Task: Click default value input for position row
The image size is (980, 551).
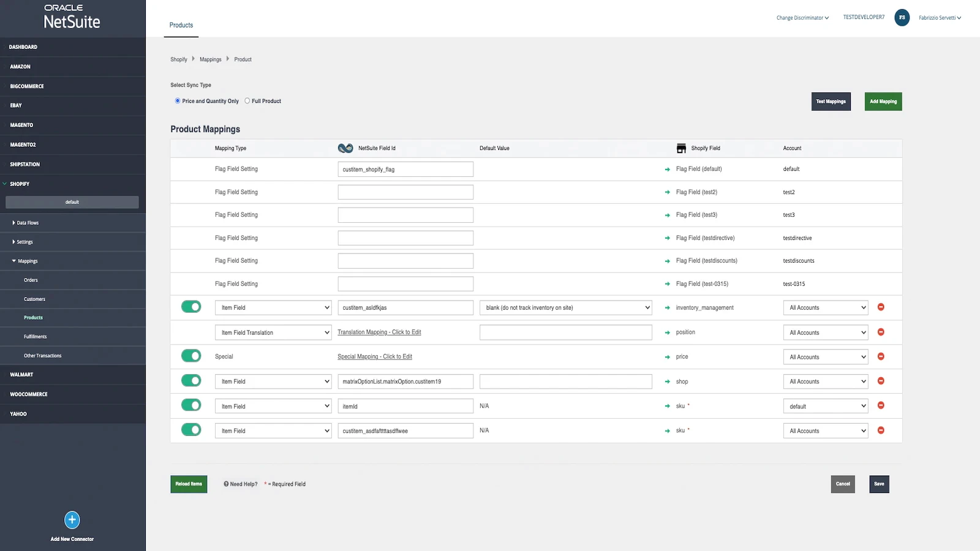Action: click(566, 332)
